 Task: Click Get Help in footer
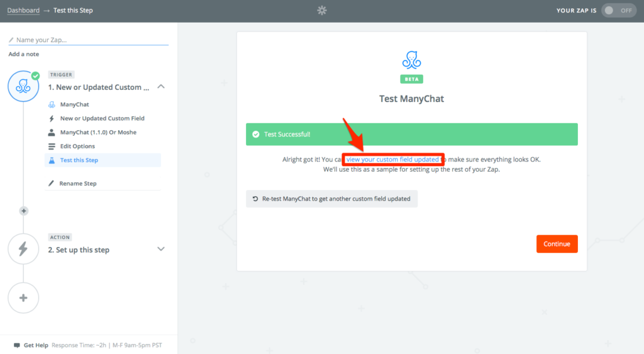(x=36, y=345)
